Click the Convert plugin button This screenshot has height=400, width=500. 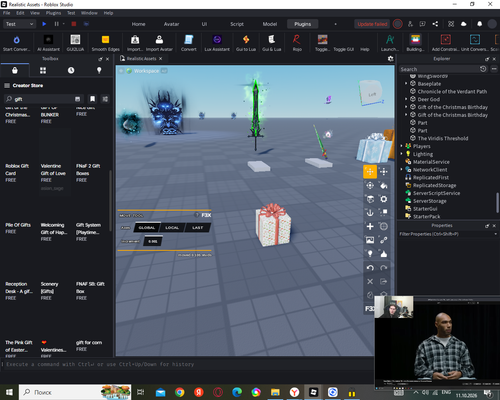[x=188, y=43]
